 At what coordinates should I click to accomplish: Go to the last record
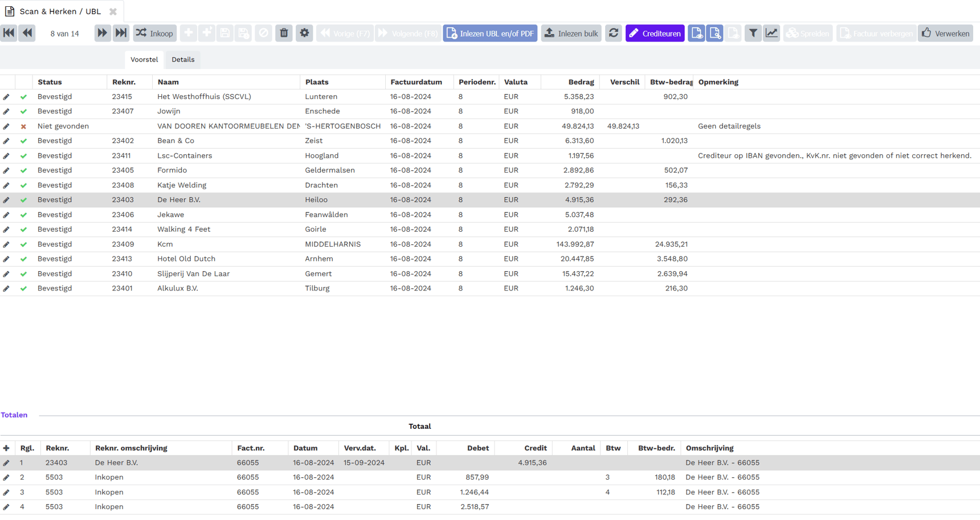(121, 33)
